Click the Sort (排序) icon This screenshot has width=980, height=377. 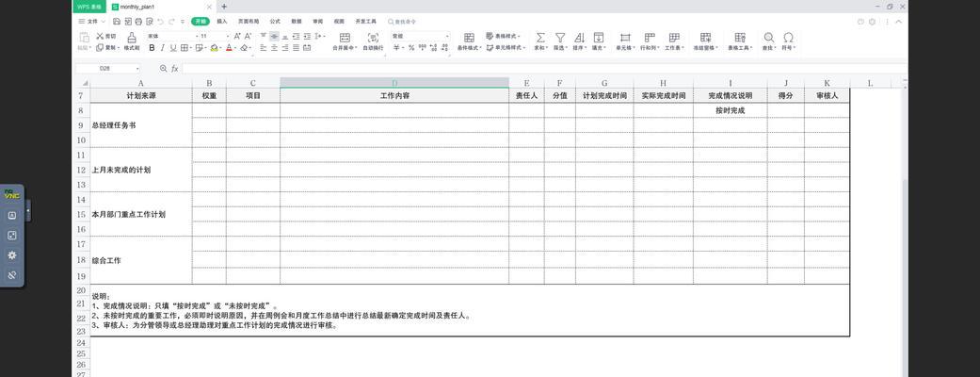coord(579,38)
